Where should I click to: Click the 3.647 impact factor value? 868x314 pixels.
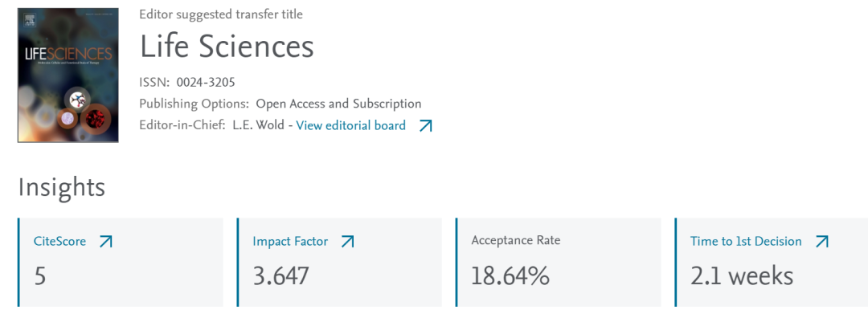click(x=280, y=276)
